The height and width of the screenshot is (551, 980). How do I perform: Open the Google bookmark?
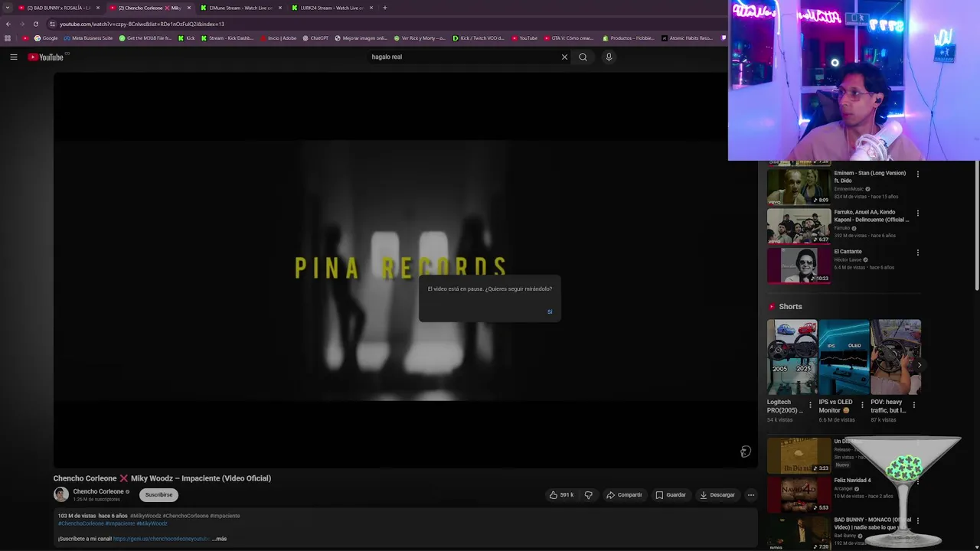pos(46,38)
